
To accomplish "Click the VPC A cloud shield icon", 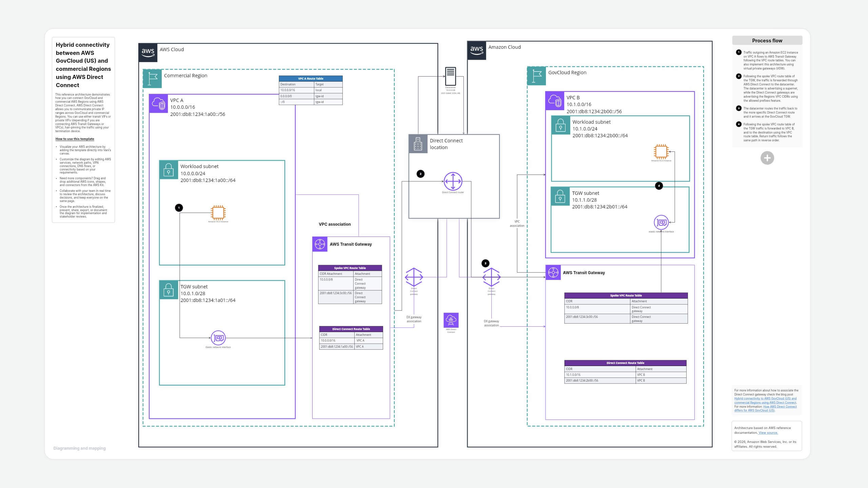I will coord(159,103).
